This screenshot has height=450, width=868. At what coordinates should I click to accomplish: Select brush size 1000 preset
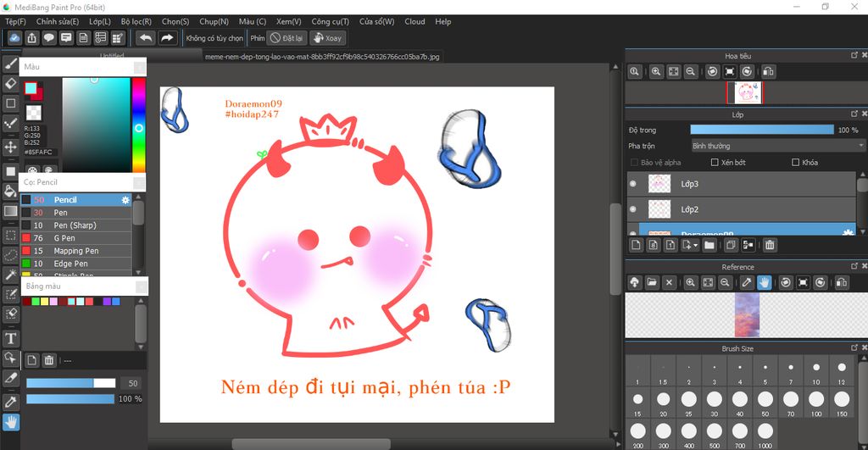pyautogui.click(x=765, y=435)
